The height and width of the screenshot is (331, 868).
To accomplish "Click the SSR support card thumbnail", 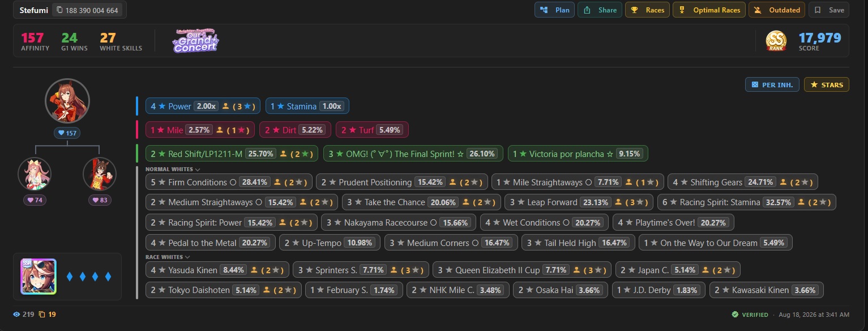I will tap(39, 277).
